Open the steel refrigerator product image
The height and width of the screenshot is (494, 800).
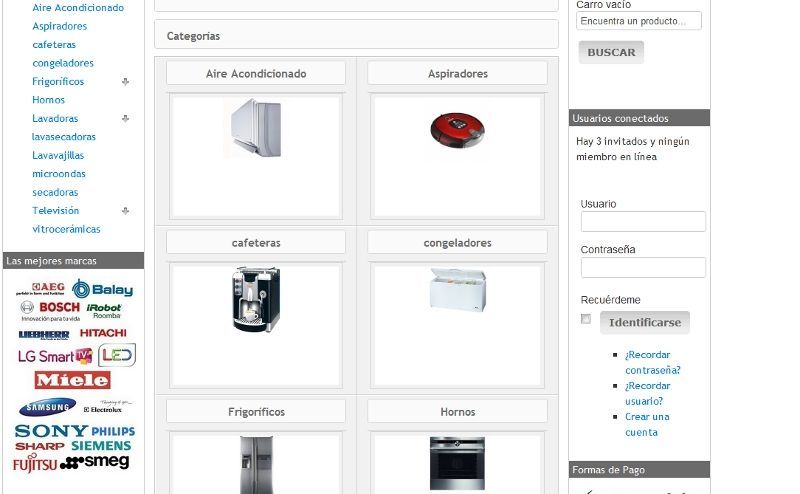coord(256,464)
